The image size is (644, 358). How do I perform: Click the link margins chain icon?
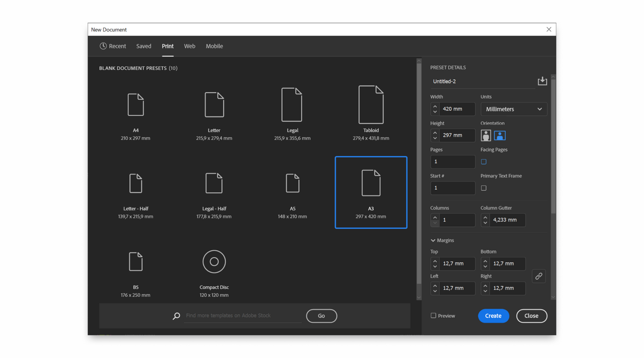[538, 276]
